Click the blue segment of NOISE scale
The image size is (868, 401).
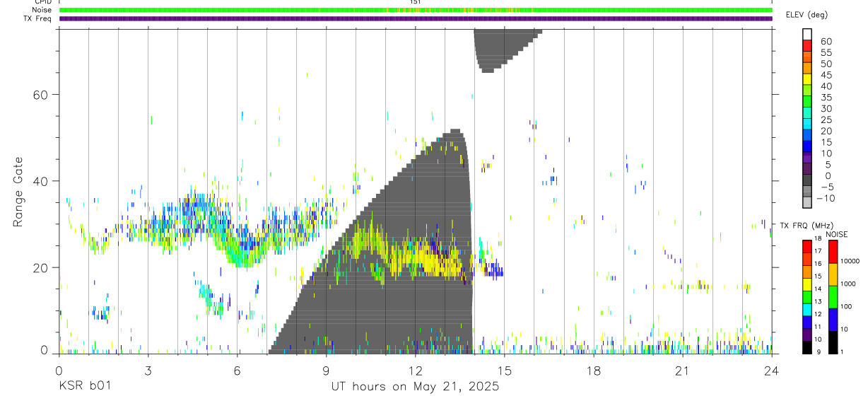coord(832,319)
